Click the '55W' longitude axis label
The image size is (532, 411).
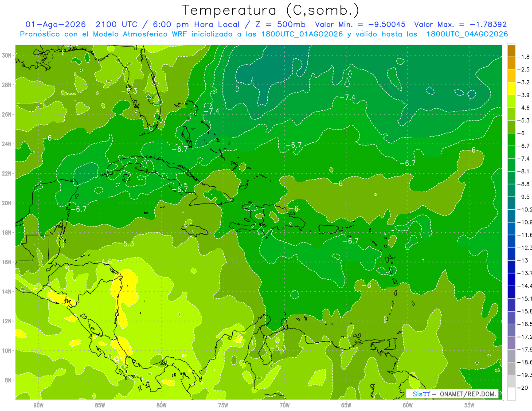click(x=469, y=405)
